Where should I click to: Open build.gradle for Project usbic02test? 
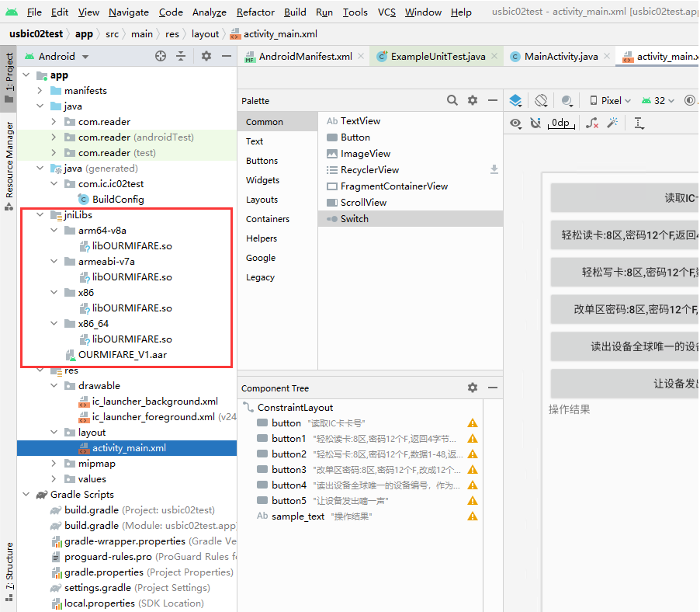[92, 510]
